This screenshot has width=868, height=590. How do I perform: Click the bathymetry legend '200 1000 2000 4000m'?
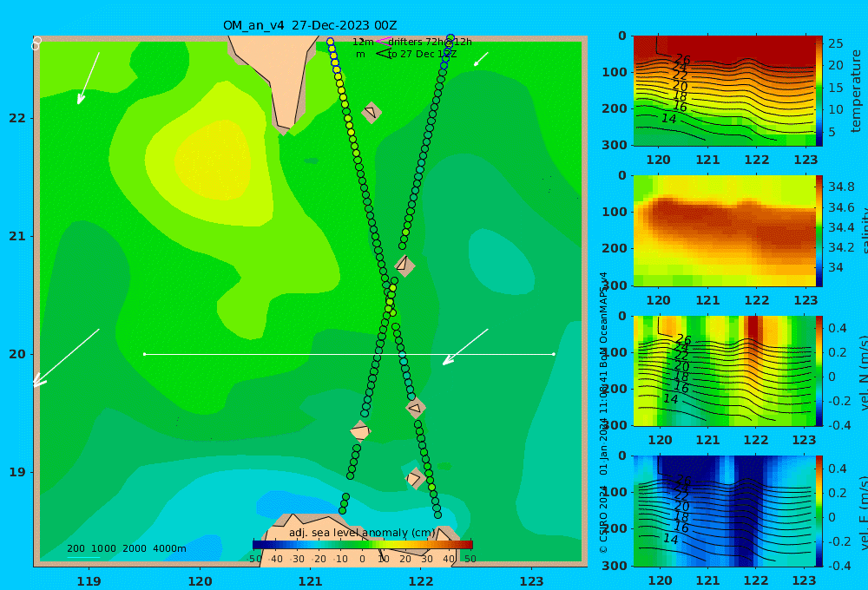point(126,548)
